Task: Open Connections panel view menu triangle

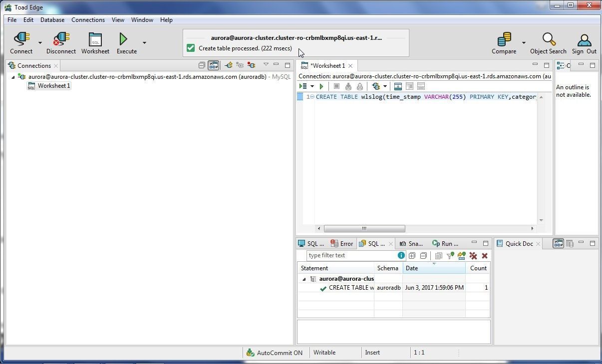Action: click(266, 65)
